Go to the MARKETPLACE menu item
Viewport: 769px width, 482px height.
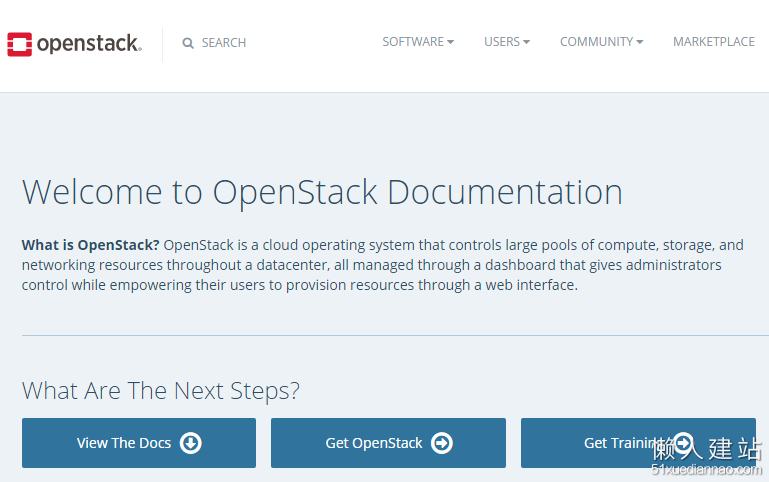(x=714, y=42)
